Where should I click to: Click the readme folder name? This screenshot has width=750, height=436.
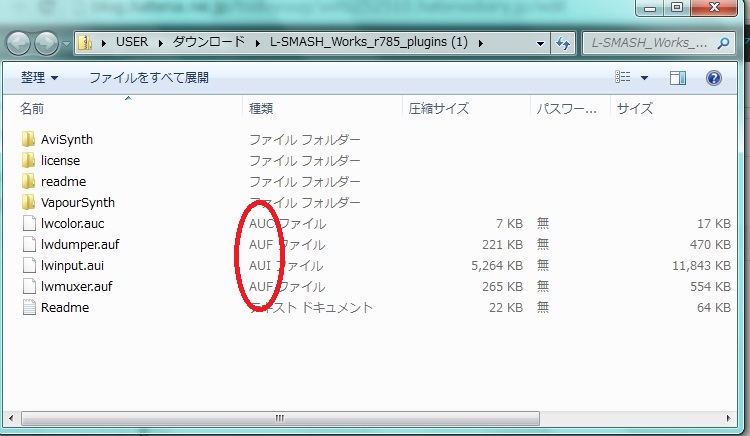(64, 182)
